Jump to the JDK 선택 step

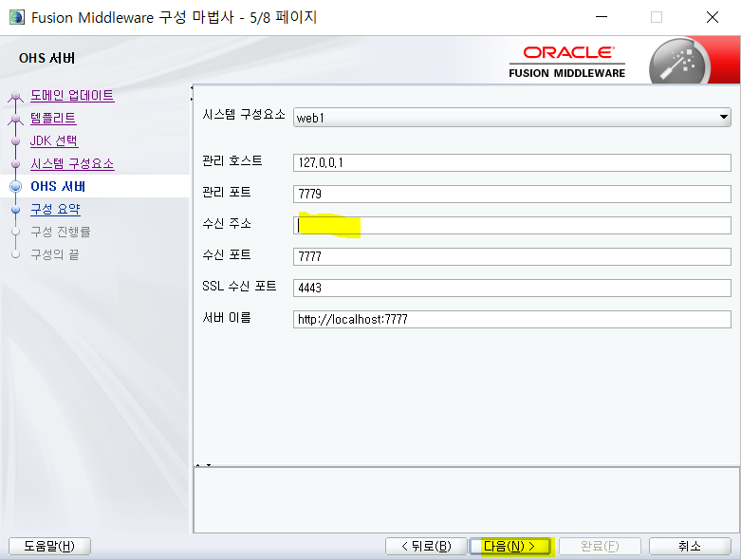point(54,140)
